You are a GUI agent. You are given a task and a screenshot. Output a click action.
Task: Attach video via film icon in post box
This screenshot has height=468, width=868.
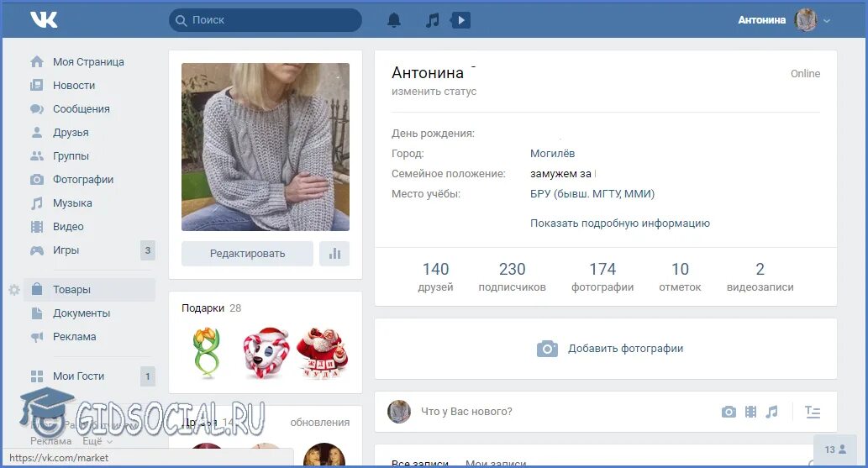(x=750, y=412)
